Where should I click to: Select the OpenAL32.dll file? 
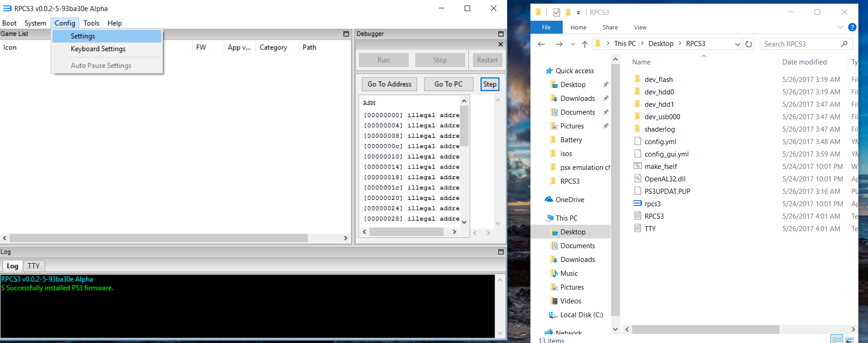click(665, 179)
